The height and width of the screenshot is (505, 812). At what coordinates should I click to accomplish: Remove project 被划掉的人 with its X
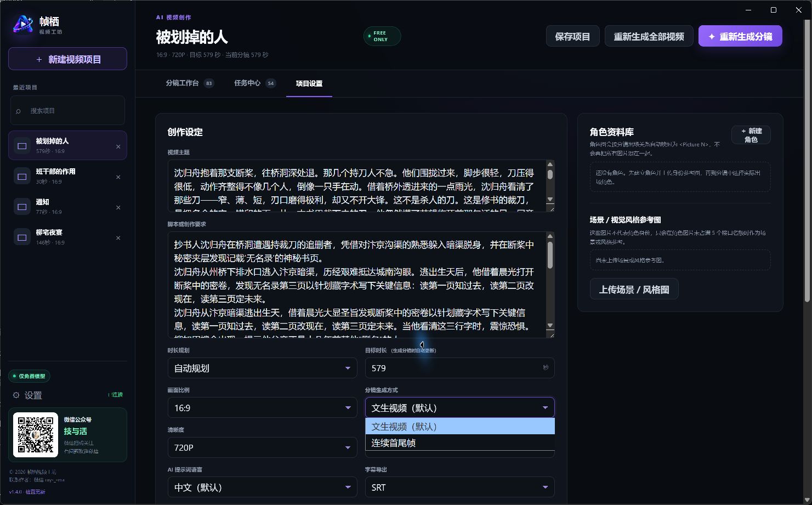(118, 146)
